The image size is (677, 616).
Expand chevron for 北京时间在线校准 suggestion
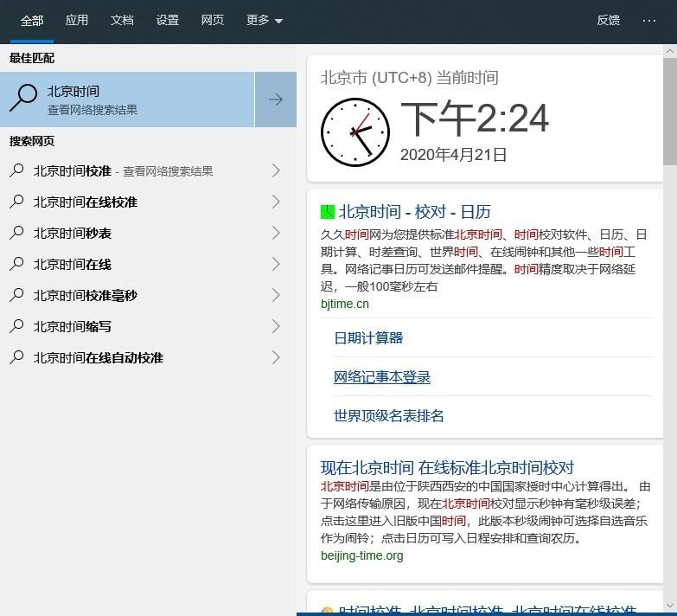coord(276,202)
